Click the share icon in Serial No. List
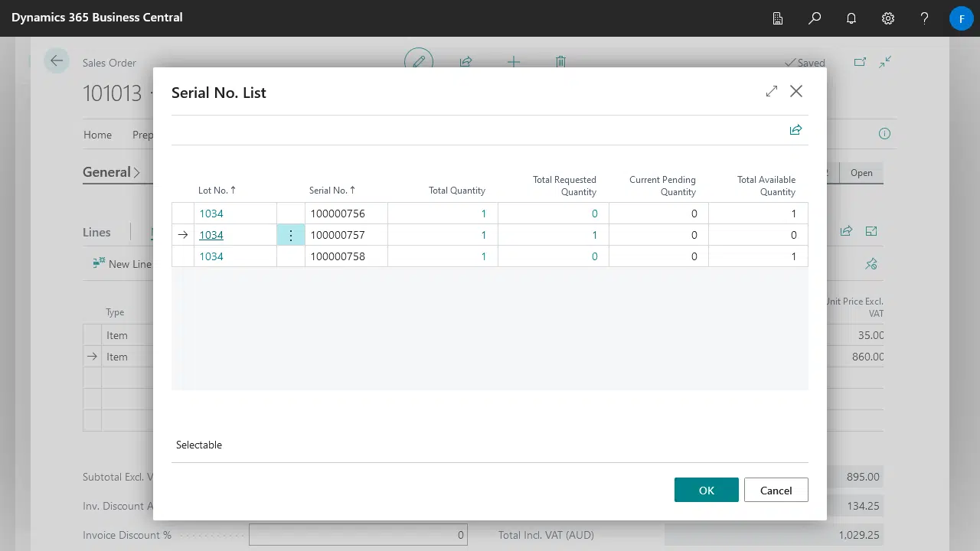980x551 pixels. (795, 130)
